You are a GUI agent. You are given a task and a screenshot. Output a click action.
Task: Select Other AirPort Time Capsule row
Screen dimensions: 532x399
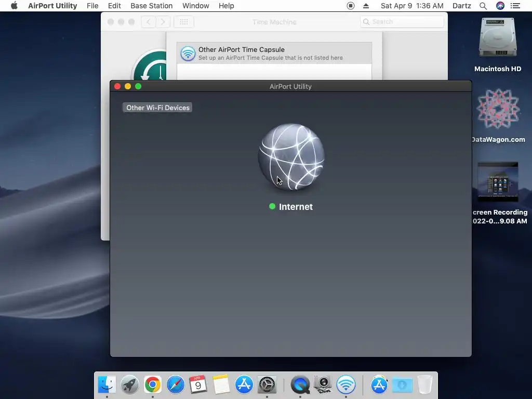tap(274, 54)
